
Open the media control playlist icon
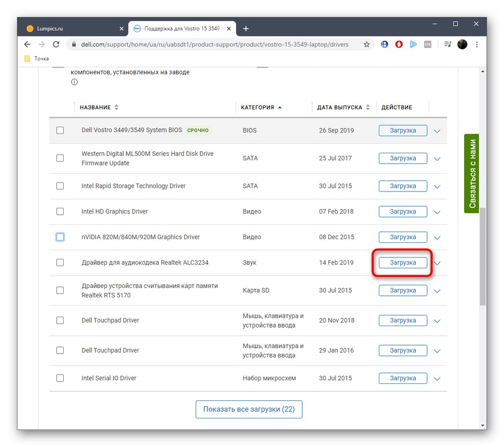tap(448, 45)
